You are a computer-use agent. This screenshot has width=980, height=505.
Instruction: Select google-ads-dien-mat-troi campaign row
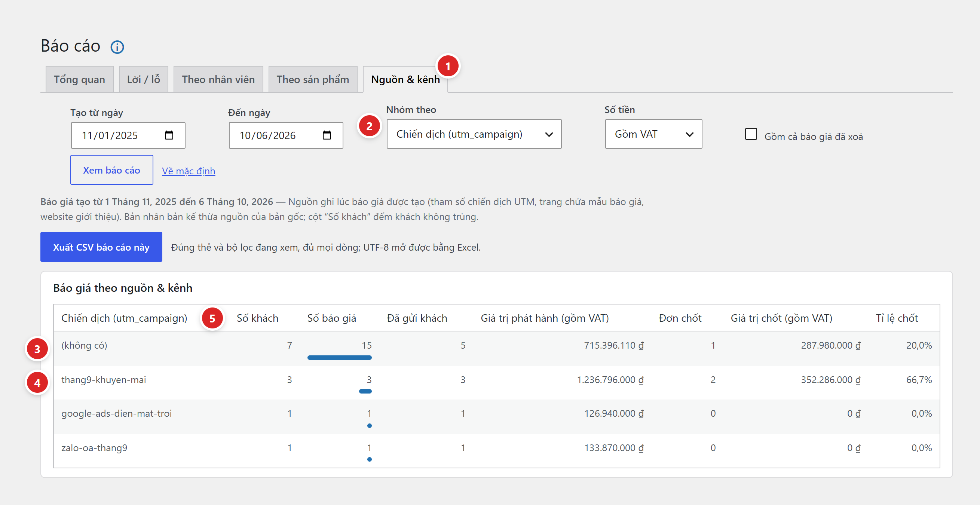coord(496,417)
